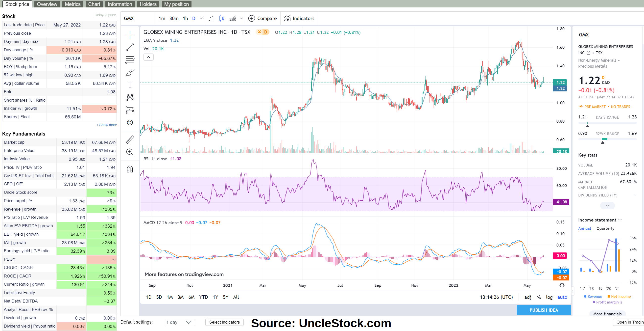Click the Compare plus icon

[x=252, y=18]
